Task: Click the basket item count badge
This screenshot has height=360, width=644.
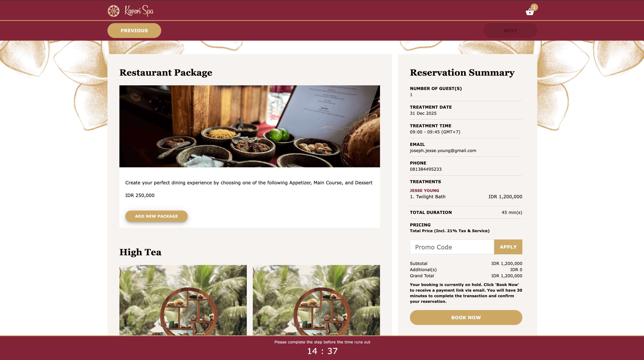Action: [534, 7]
